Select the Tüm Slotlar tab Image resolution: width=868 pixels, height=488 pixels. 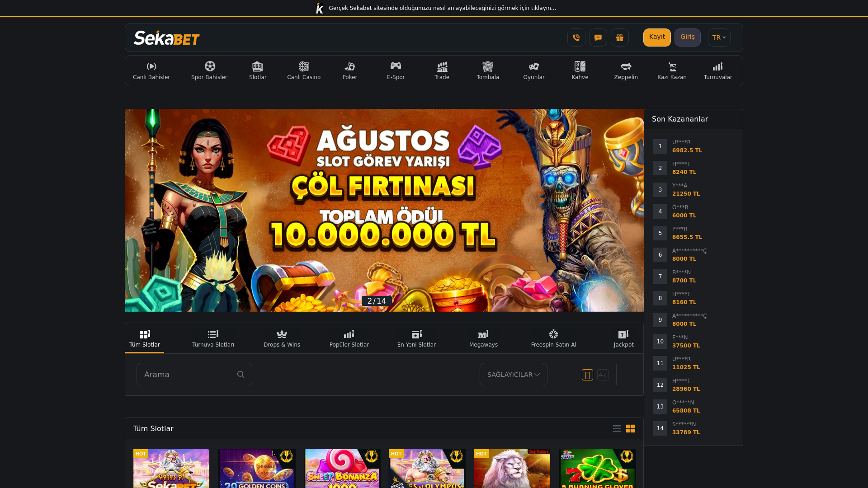(145, 338)
